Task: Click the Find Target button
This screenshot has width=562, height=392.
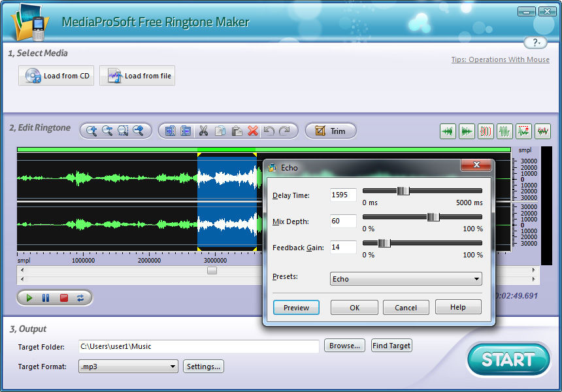Action: pyautogui.click(x=391, y=346)
